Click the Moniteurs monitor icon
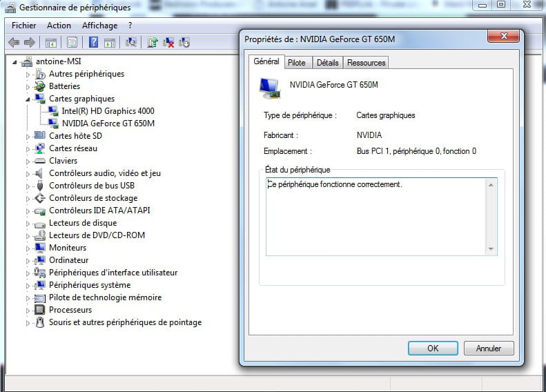Viewport: 546px width, 392px height. (x=40, y=248)
